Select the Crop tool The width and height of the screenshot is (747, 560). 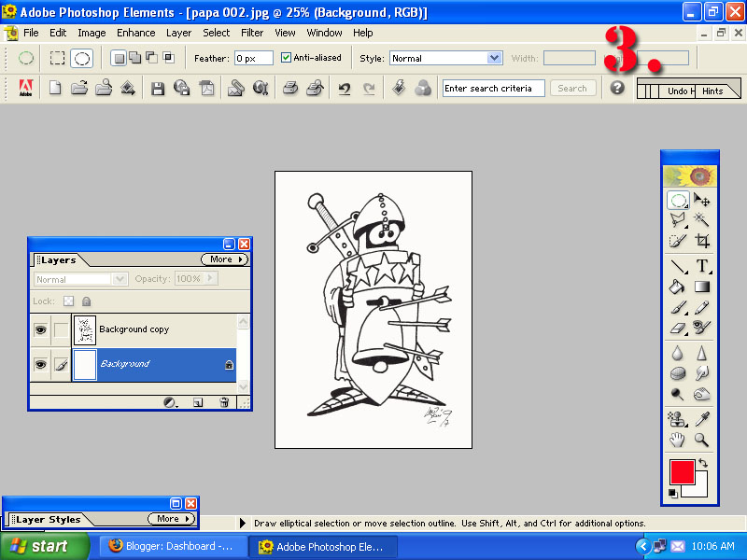tap(702, 241)
